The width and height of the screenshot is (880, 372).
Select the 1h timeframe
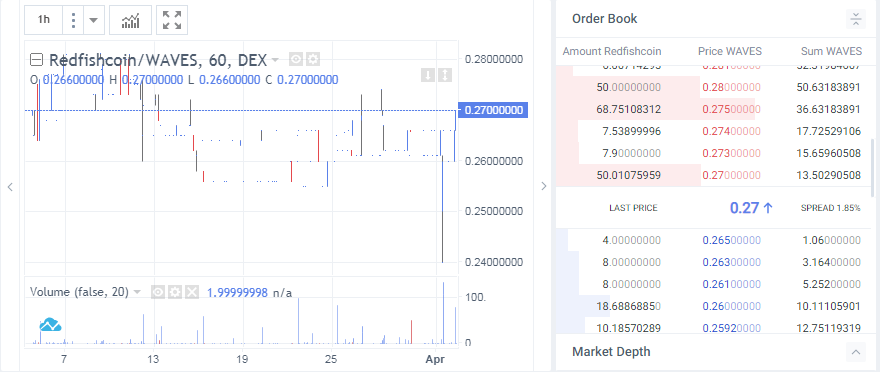pyautogui.click(x=44, y=20)
